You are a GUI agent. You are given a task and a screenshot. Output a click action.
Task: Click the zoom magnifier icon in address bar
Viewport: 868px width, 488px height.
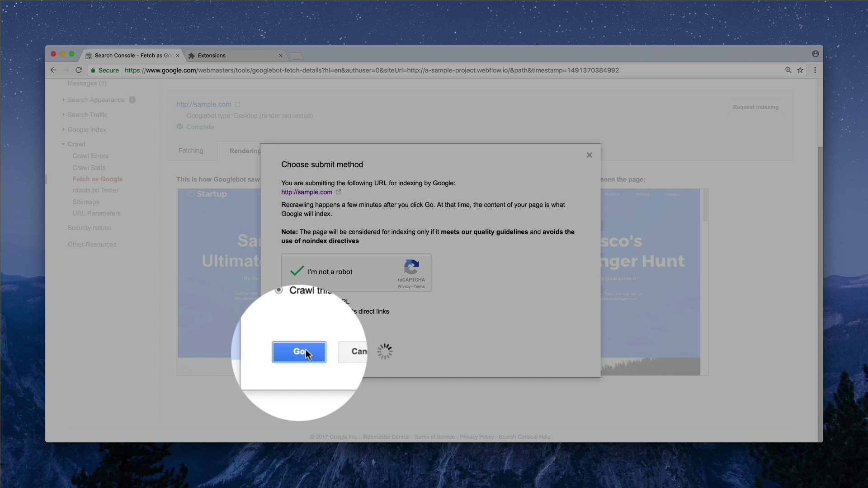click(788, 70)
